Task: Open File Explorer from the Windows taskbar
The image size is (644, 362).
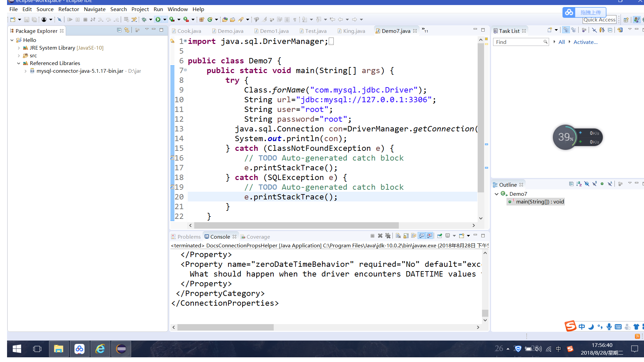Action: pyautogui.click(x=59, y=349)
